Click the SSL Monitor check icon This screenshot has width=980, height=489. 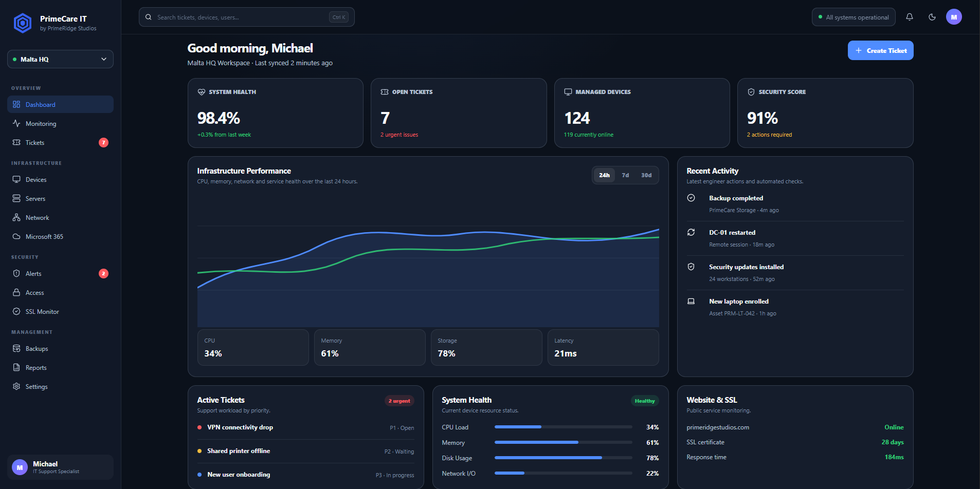16,311
